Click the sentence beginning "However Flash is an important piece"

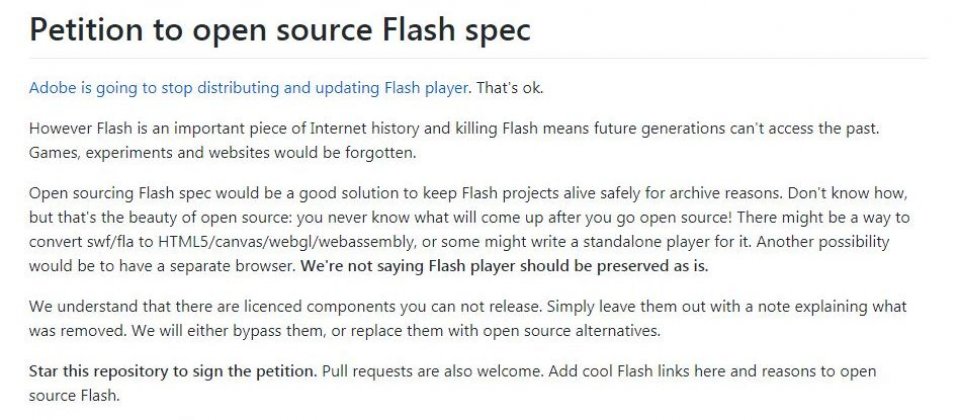pos(454,129)
